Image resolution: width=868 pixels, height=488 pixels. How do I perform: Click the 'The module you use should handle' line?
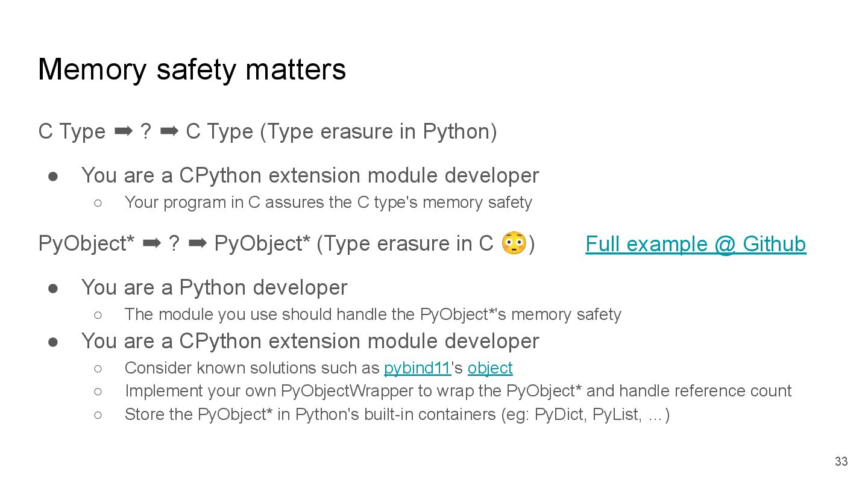(x=373, y=314)
